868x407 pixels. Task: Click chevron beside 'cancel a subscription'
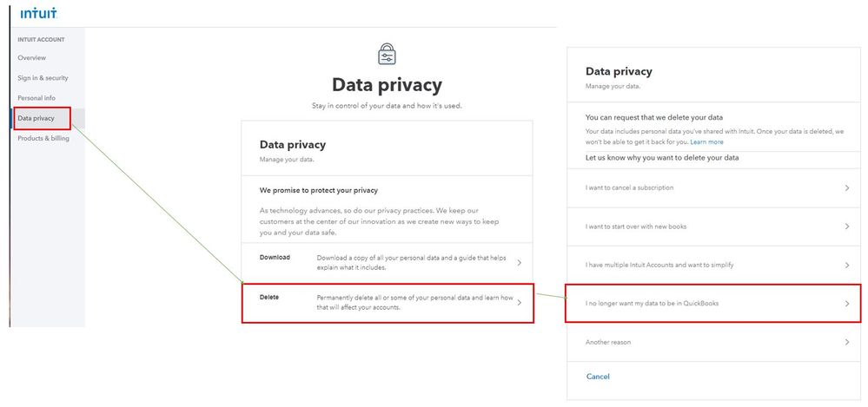pos(846,187)
